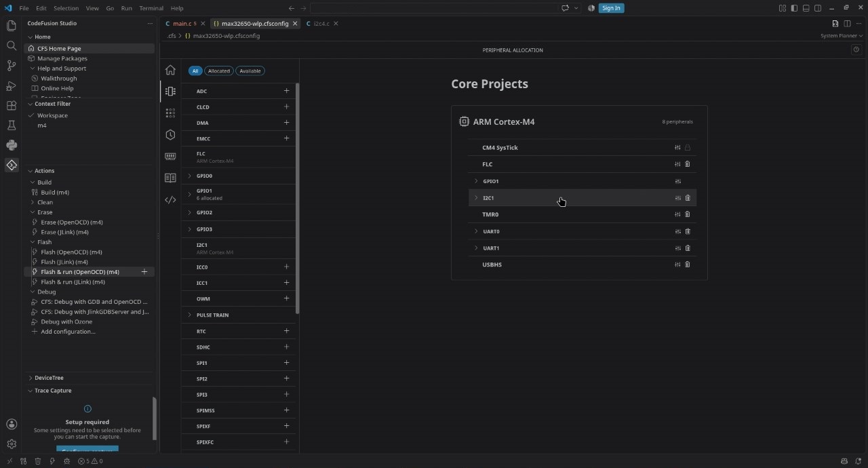Toggle the secondary side bar
Viewport: 868px width, 468px height.
point(818,8)
